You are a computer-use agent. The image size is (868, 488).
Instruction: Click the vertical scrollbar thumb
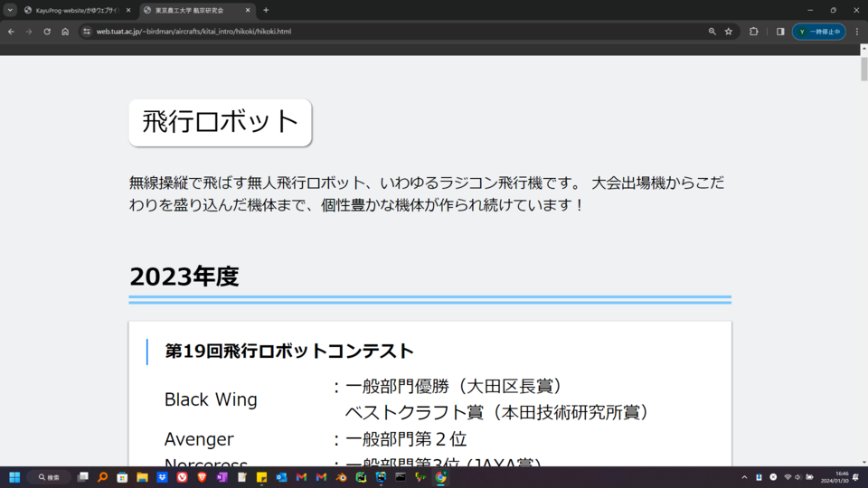point(863,69)
